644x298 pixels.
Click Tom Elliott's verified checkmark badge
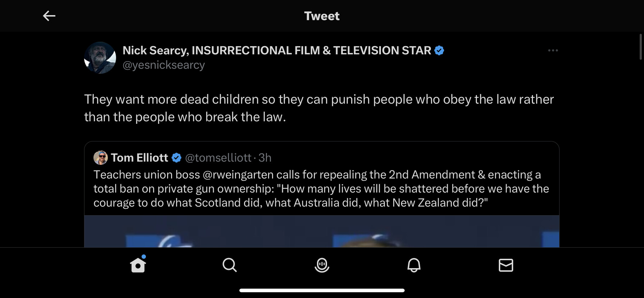(176, 158)
